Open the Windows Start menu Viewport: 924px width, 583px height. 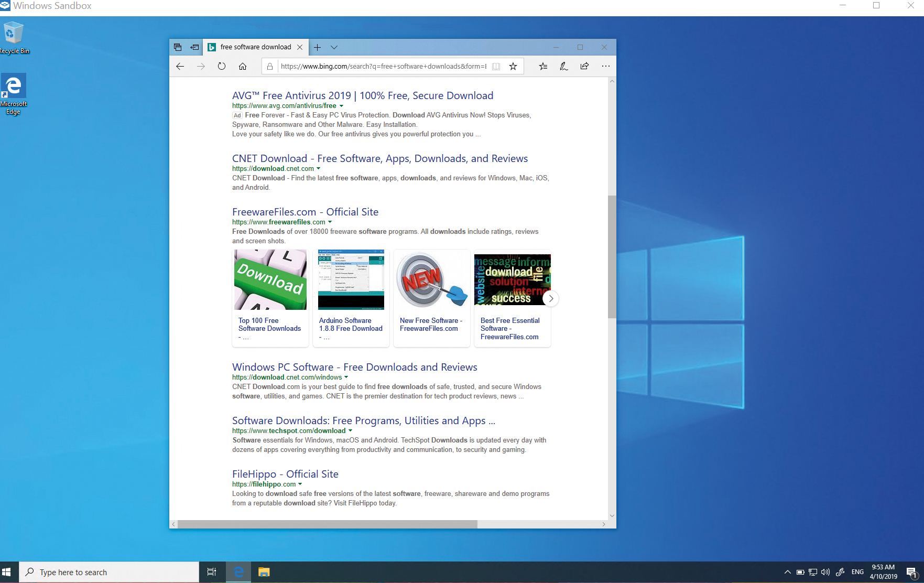click(x=6, y=572)
